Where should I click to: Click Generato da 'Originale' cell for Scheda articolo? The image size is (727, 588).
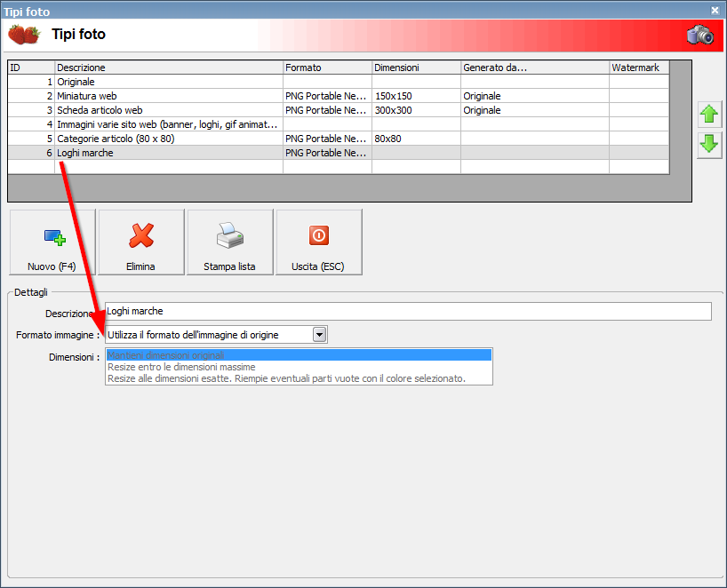[535, 110]
